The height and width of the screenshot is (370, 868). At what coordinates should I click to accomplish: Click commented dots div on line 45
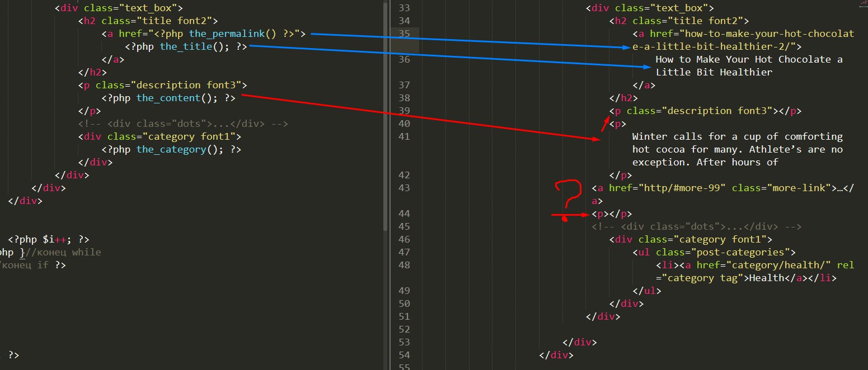tap(697, 226)
